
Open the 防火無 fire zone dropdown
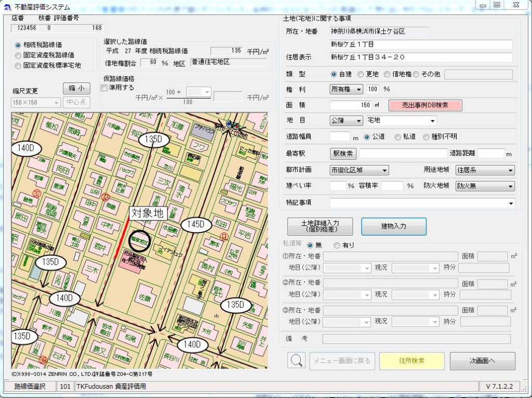(485, 186)
